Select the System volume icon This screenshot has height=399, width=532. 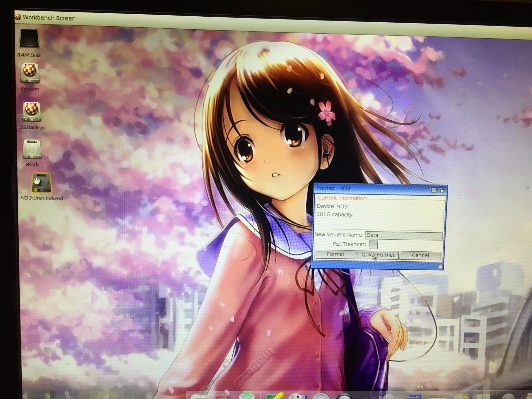30,73
